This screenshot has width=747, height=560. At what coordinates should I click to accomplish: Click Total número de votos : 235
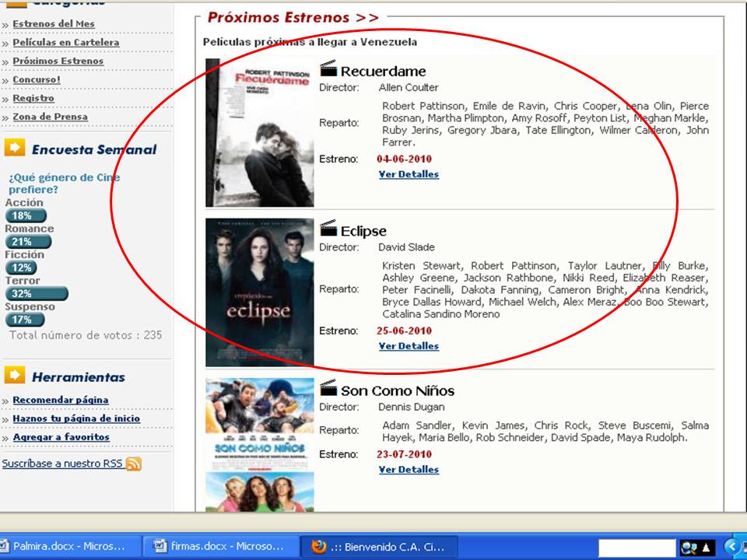coord(86,335)
